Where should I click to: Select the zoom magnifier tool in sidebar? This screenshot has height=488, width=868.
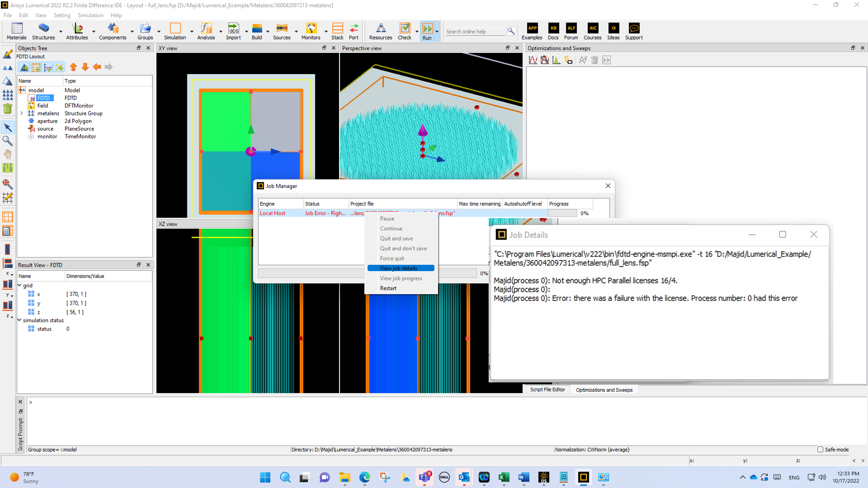tap(7, 141)
